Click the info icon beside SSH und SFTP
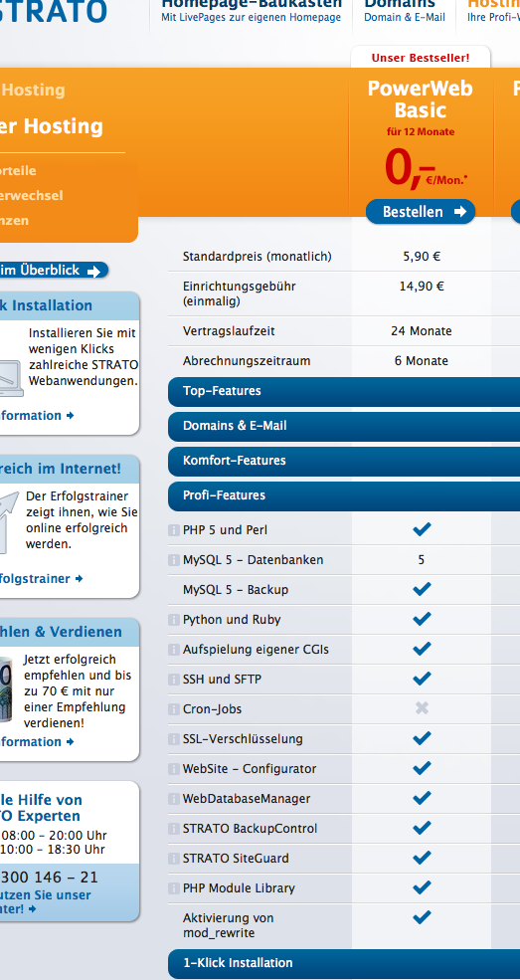Viewport: 520px width, 980px height. pos(174,680)
